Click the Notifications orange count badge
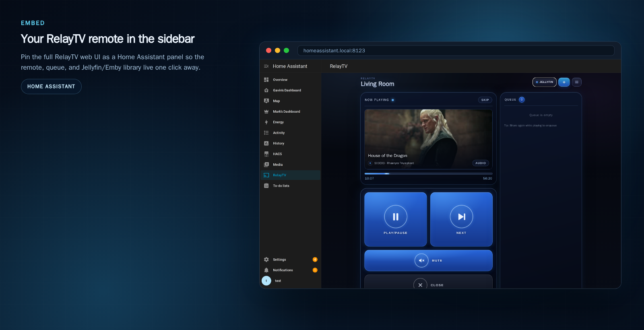 point(315,270)
